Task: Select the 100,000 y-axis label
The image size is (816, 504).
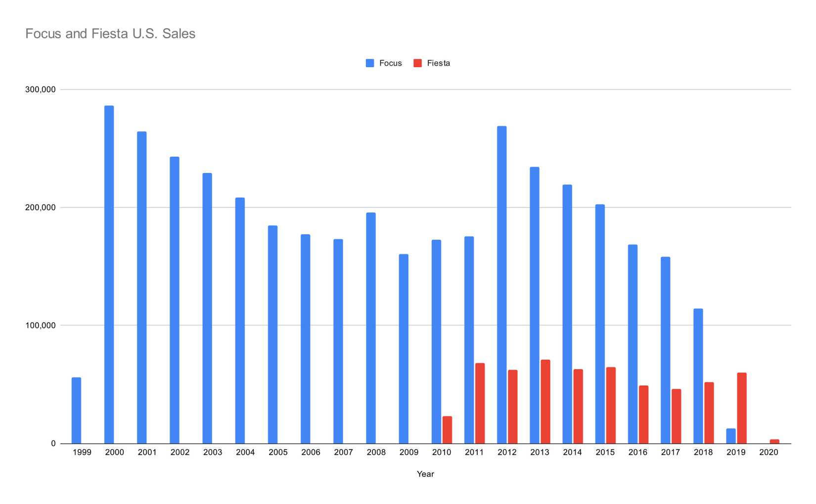Action: coord(41,325)
